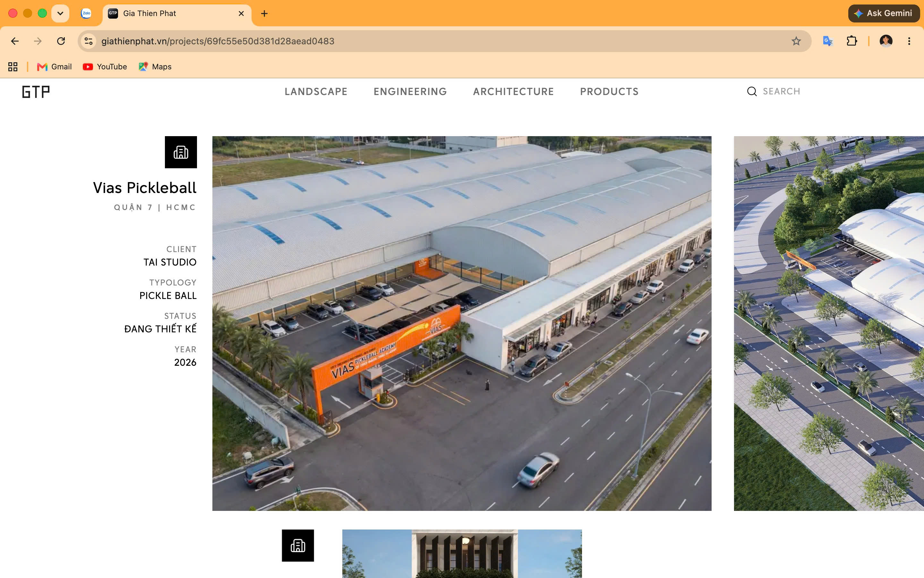Reload the current page

click(x=61, y=41)
